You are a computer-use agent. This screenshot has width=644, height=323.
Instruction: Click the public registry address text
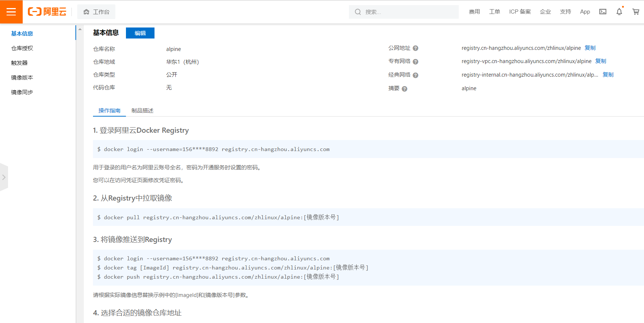click(x=521, y=48)
